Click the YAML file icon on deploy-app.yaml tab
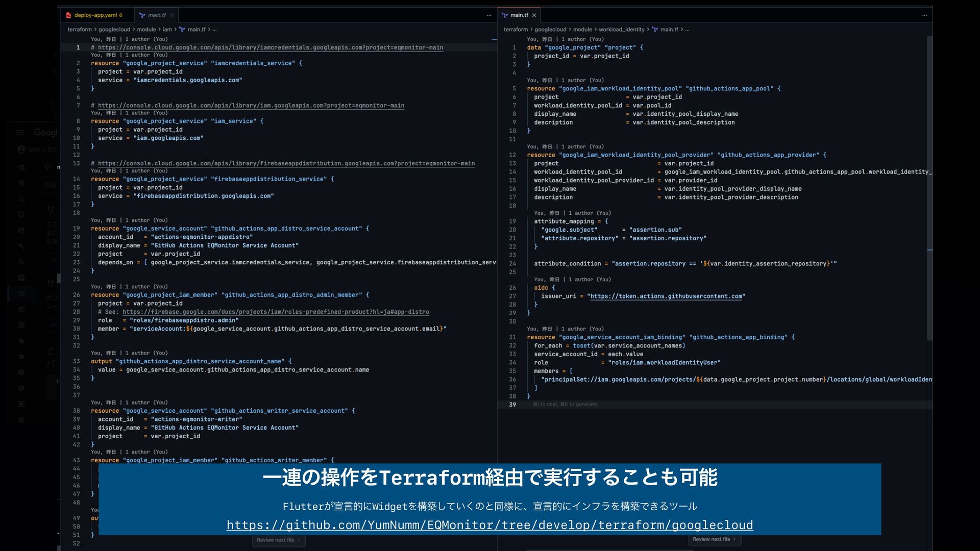This screenshot has height=551, width=980. tap(68, 15)
